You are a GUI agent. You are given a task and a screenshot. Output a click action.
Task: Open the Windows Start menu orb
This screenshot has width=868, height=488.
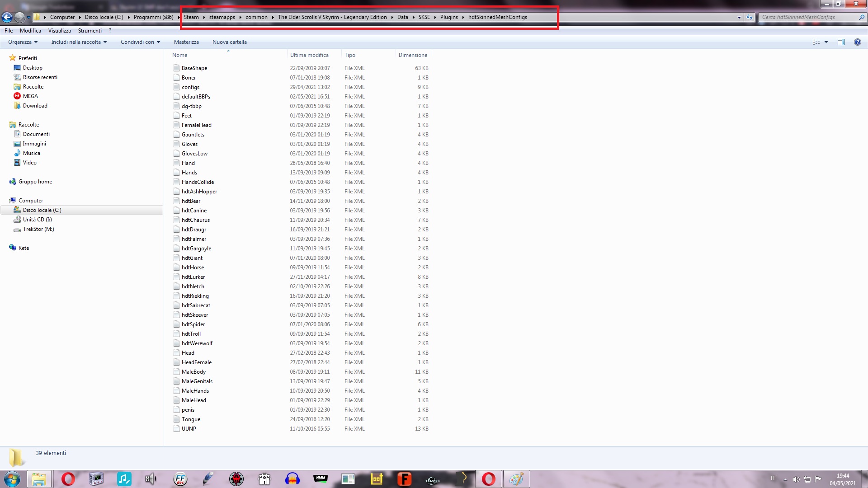click(x=12, y=479)
